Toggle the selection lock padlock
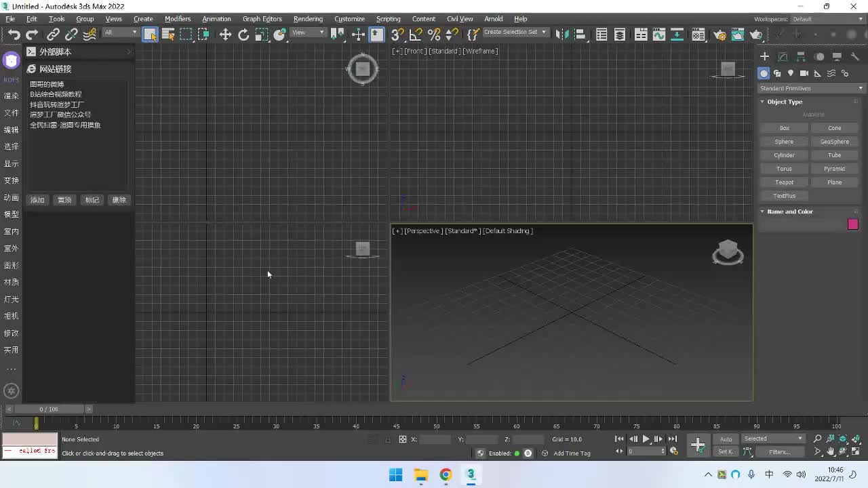 coord(388,439)
